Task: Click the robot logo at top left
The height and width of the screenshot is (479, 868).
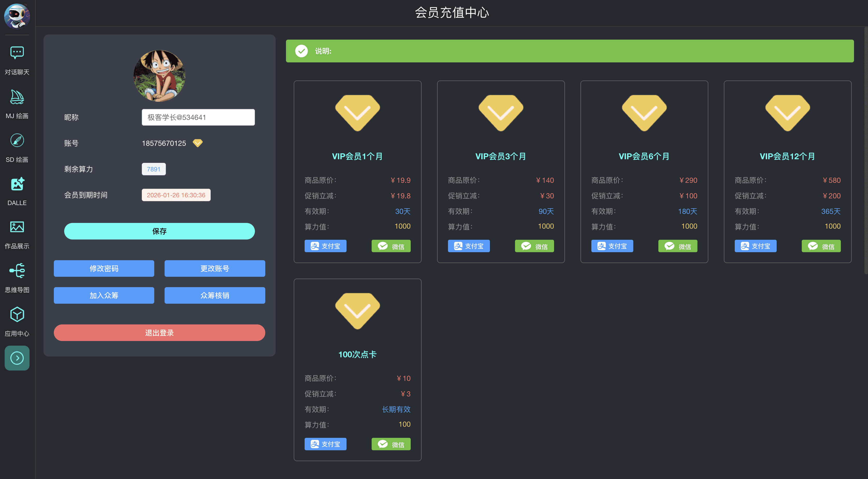Action: click(x=17, y=16)
